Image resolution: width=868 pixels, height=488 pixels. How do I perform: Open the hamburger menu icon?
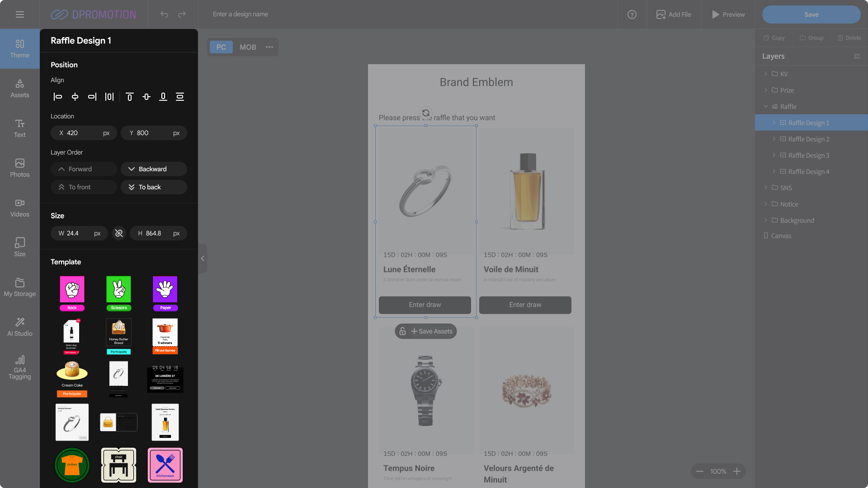pyautogui.click(x=19, y=14)
